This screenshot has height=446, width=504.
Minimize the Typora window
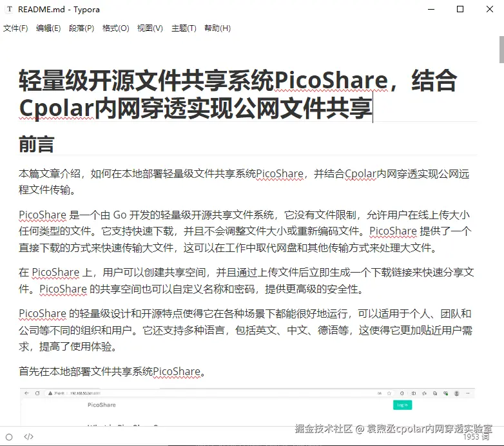point(431,9)
